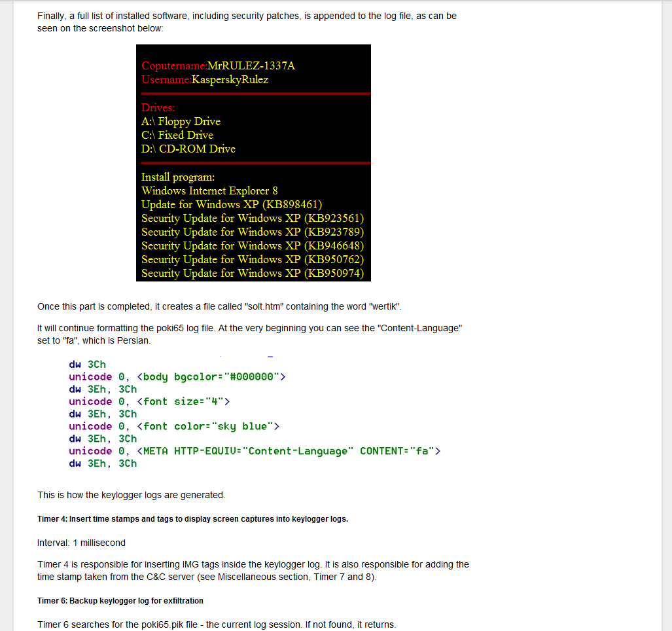
Task: Click the black log file screenshot image
Action: (x=253, y=163)
